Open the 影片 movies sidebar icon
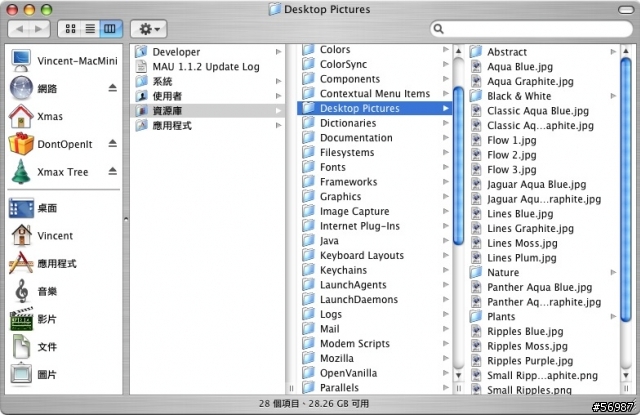The width and height of the screenshot is (640, 415). (x=21, y=319)
